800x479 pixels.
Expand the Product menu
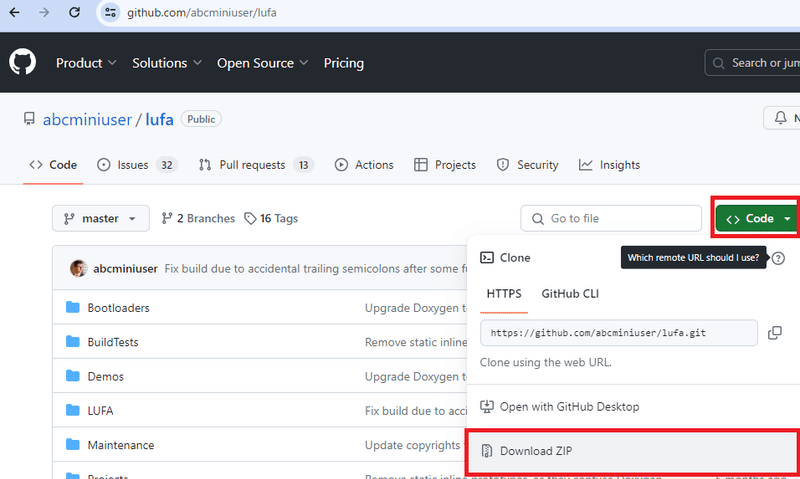click(x=86, y=63)
